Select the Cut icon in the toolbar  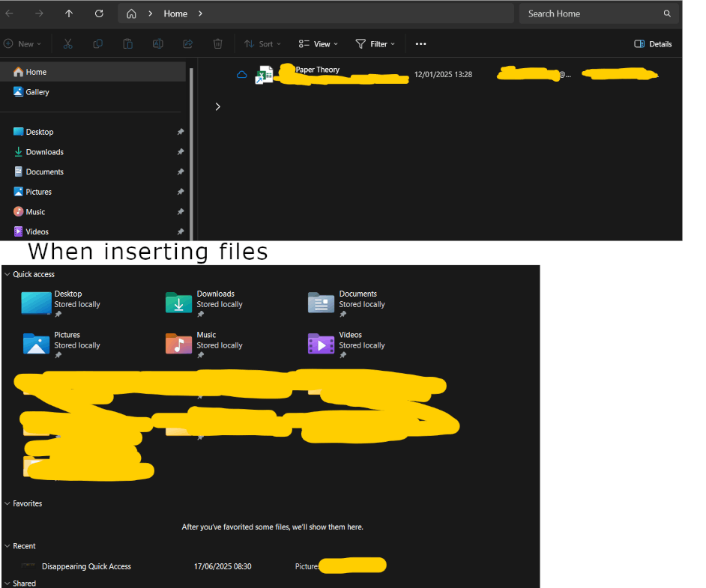point(67,43)
